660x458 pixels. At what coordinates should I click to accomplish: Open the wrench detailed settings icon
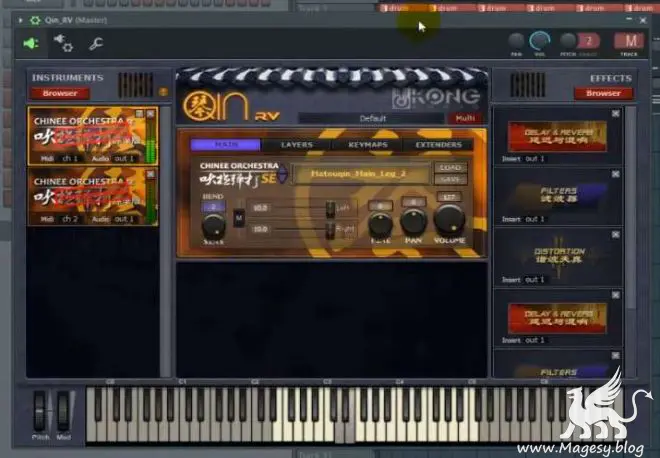tap(96, 44)
